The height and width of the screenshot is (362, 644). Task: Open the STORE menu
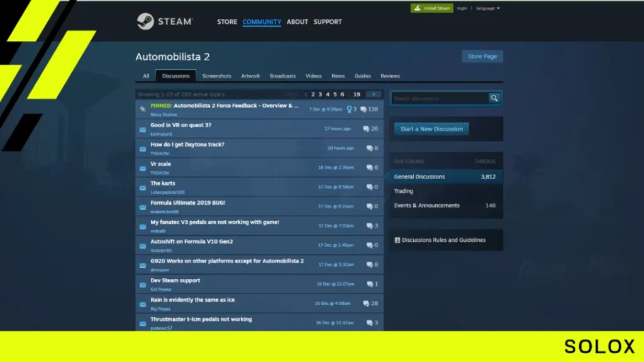[x=227, y=22]
